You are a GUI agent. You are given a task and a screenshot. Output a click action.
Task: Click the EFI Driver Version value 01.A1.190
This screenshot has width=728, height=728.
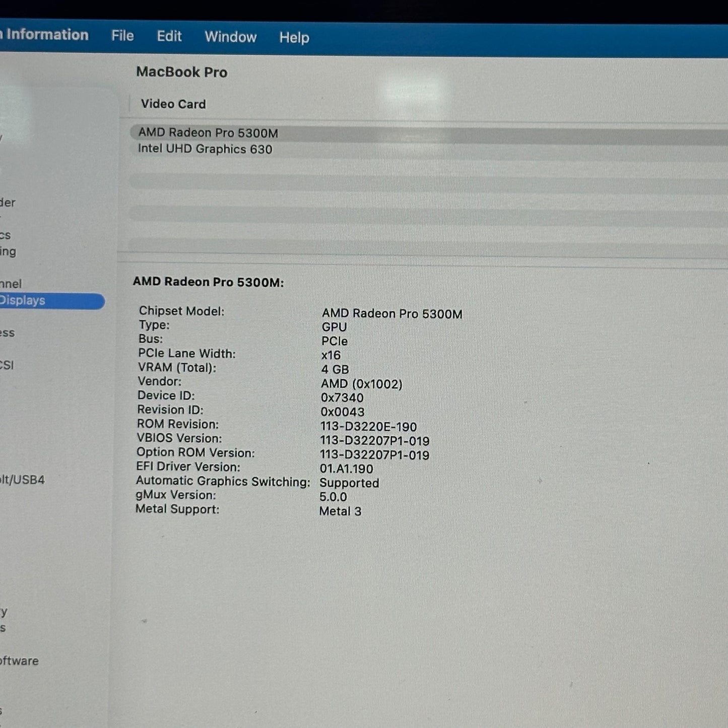[347, 469]
